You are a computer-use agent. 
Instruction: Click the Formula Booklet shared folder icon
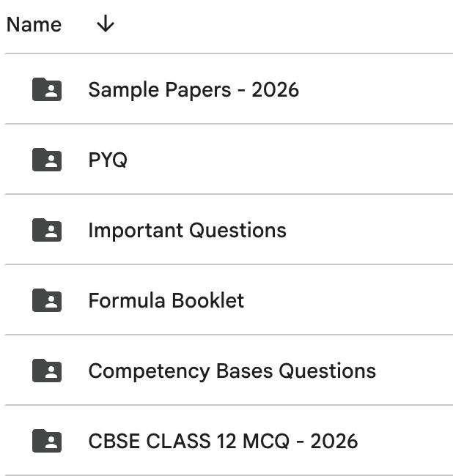tap(47, 300)
